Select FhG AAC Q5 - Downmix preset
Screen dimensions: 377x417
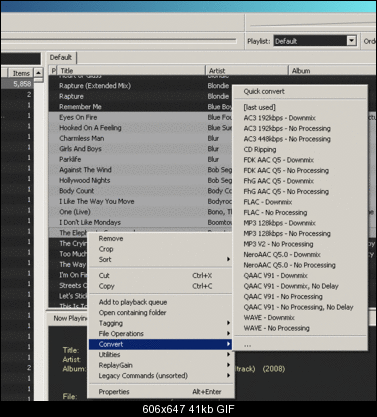pyautogui.click(x=300, y=181)
